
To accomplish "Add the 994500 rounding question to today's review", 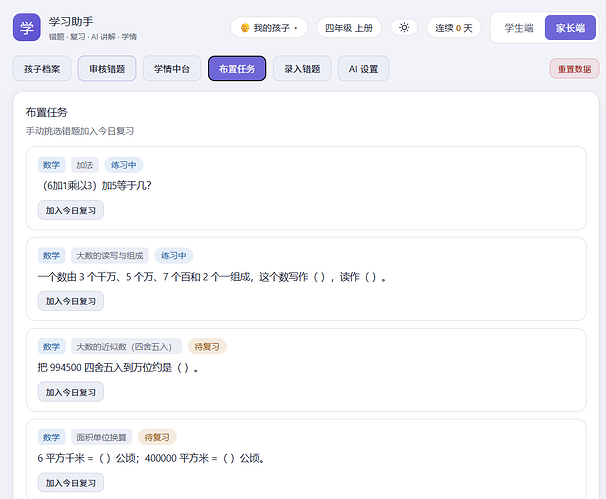I will 71,392.
